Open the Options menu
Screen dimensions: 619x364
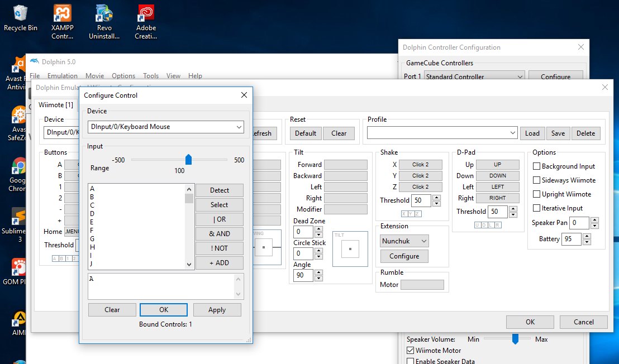[123, 76]
